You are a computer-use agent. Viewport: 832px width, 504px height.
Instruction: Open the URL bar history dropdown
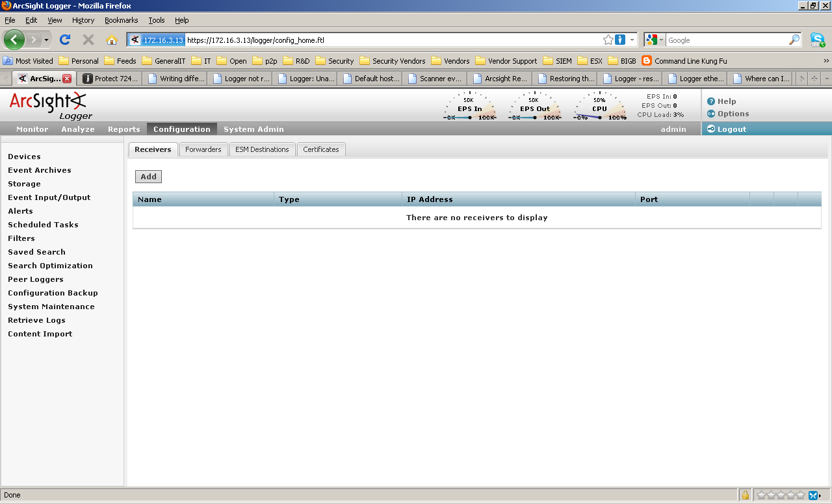[x=632, y=40]
